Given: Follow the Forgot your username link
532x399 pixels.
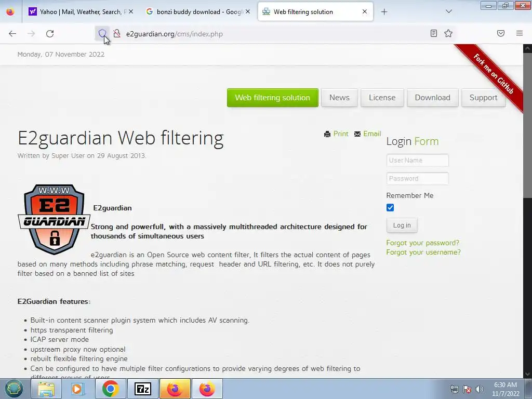Looking at the screenshot, I should click(x=423, y=252).
